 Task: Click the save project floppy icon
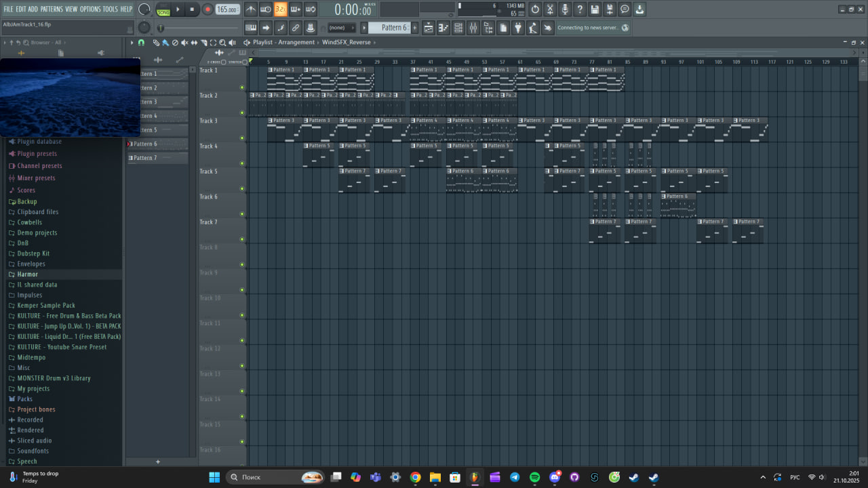[x=595, y=9]
